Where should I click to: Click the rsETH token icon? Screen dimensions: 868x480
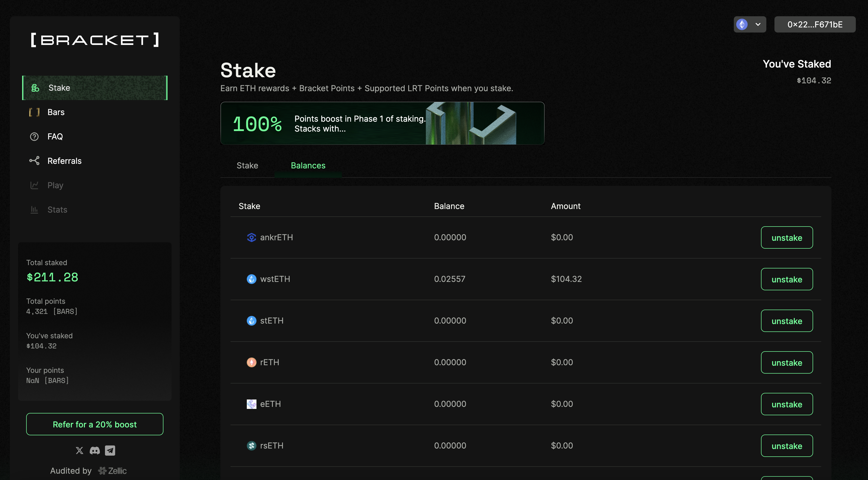[x=251, y=446]
